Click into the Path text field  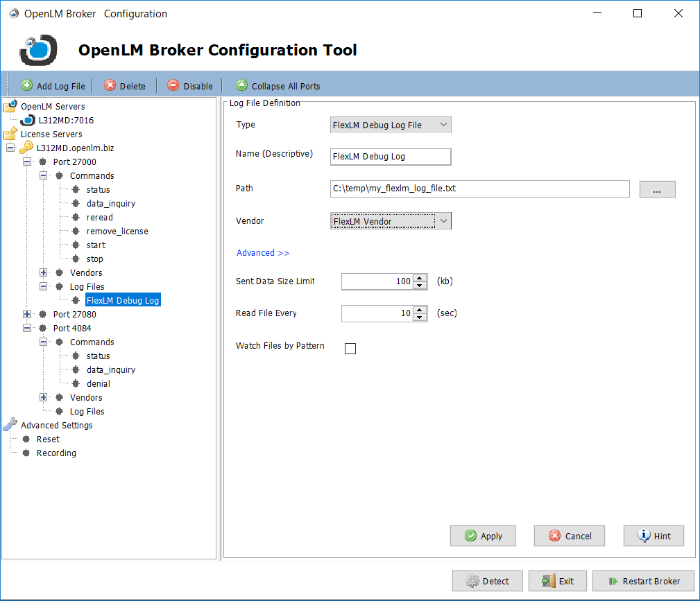pyautogui.click(x=479, y=189)
